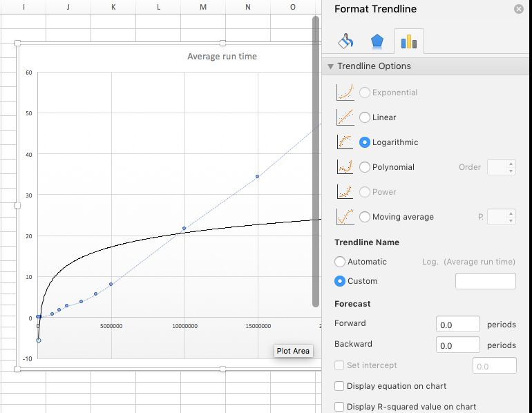Collapse the Trendline Options section

point(330,66)
